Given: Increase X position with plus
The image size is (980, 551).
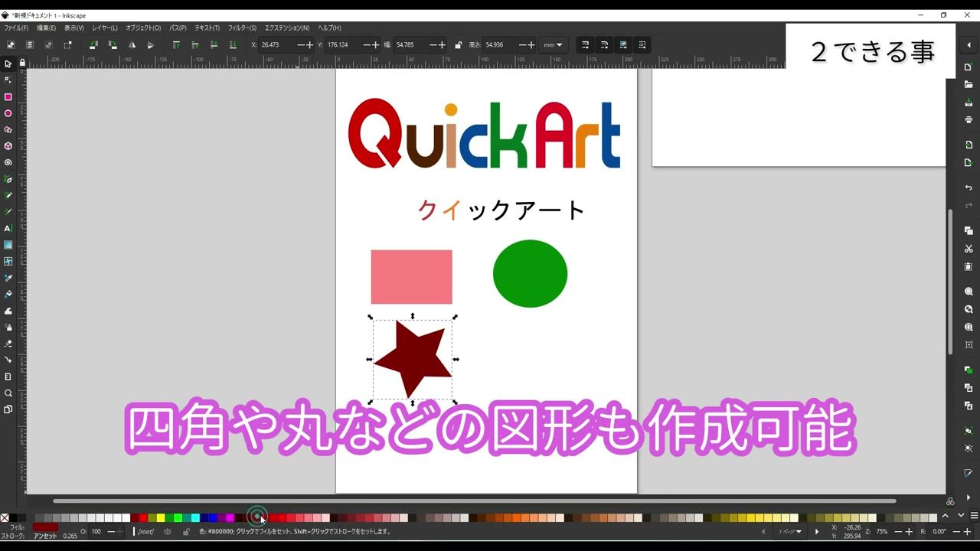Looking at the screenshot, I should [309, 45].
